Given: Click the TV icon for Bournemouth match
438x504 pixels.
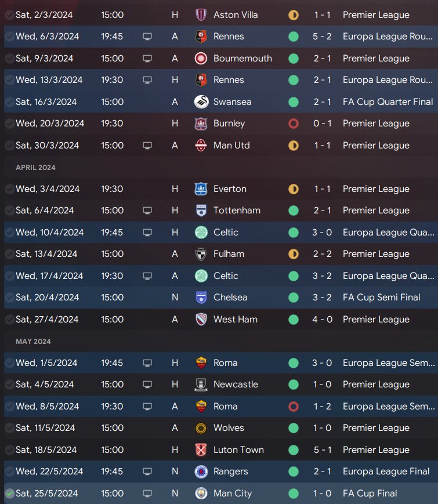Looking at the screenshot, I should [147, 59].
